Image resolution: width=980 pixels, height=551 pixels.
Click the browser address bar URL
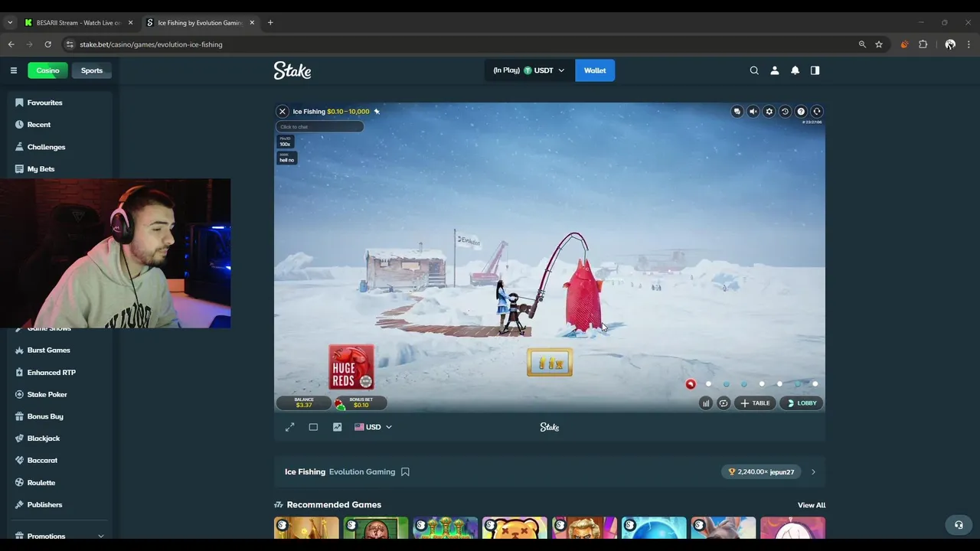click(151, 44)
